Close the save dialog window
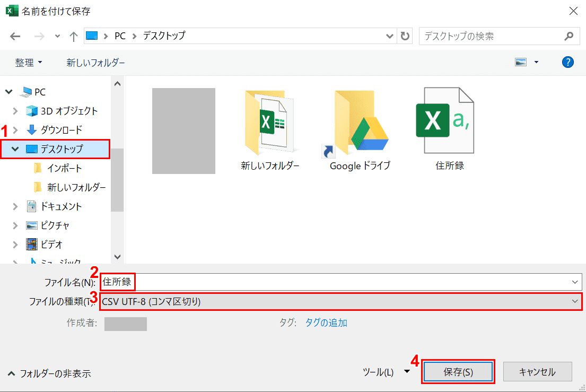 [573, 11]
